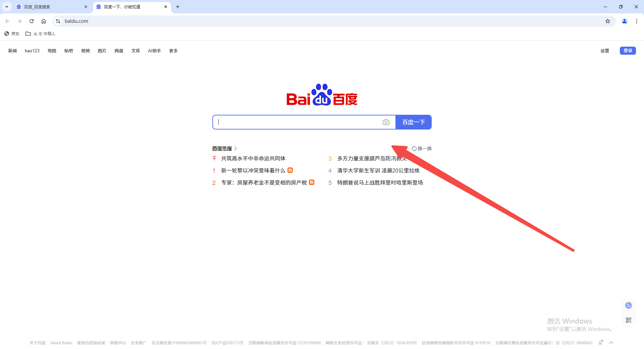
Task: Open the Chrome profile avatar icon
Action: click(624, 21)
